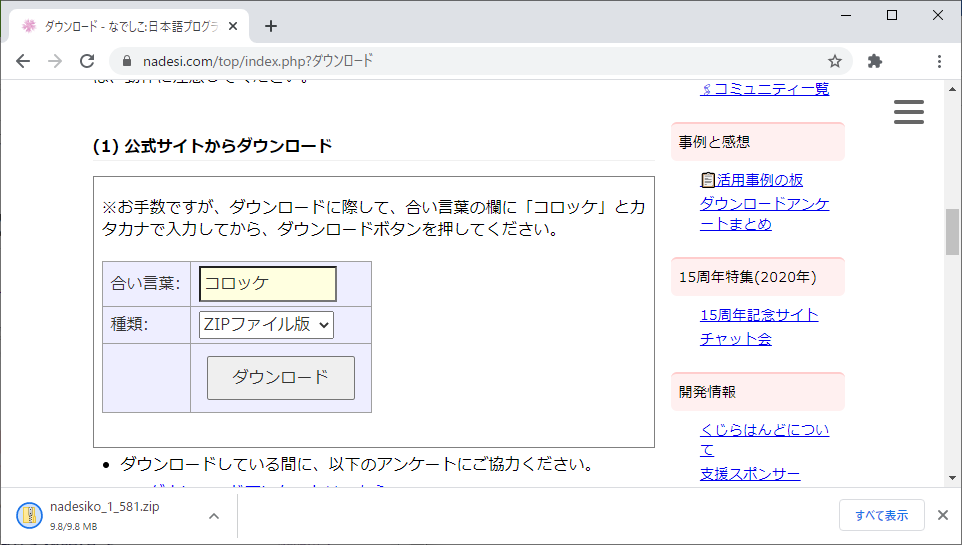Open the ZIPファイル版 dropdown
Image resolution: width=962 pixels, height=545 pixels.
[x=266, y=324]
